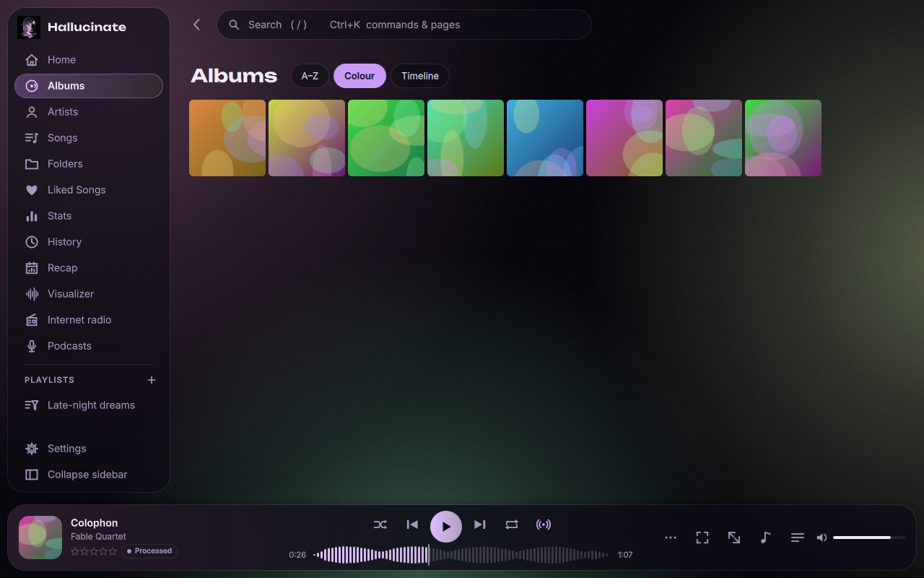Click Collapse sidebar

tap(88, 475)
